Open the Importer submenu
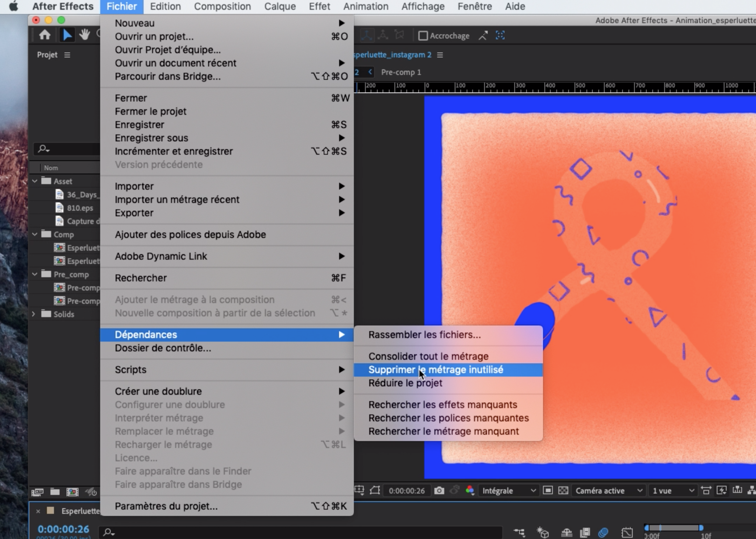The height and width of the screenshot is (539, 756). point(227,186)
